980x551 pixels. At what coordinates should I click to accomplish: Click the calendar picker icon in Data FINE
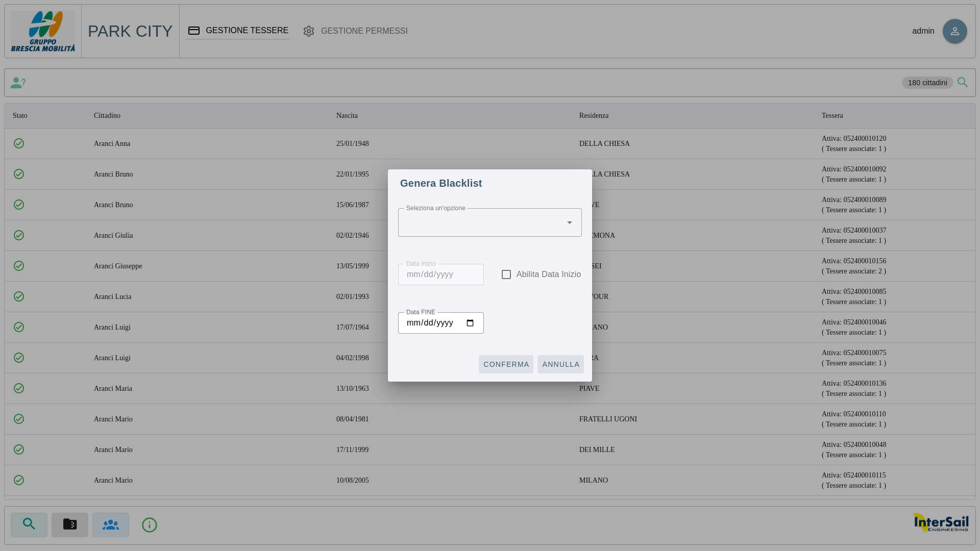coord(470,323)
